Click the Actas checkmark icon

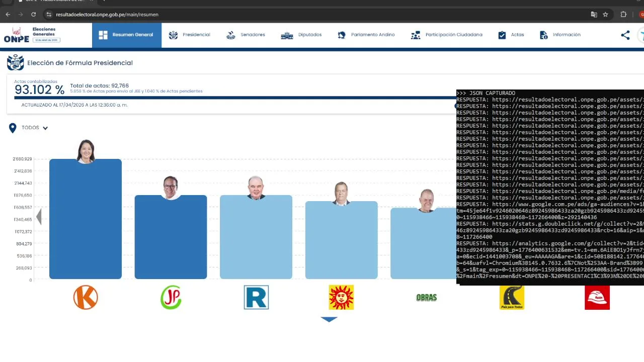point(502,35)
